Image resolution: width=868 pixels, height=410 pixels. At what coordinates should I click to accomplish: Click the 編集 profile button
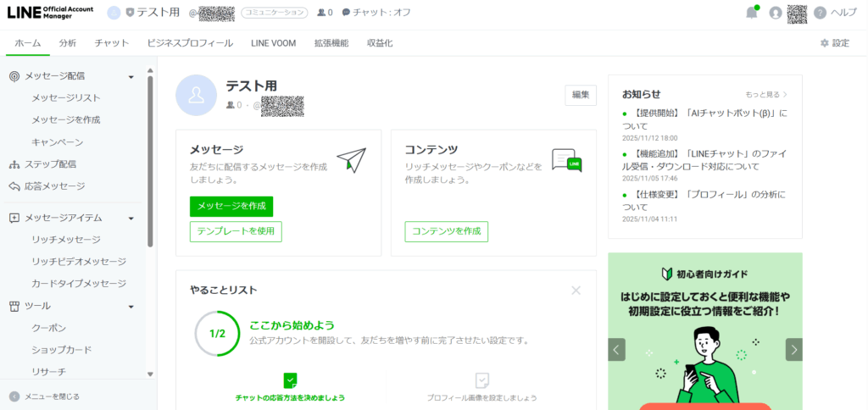tap(581, 95)
